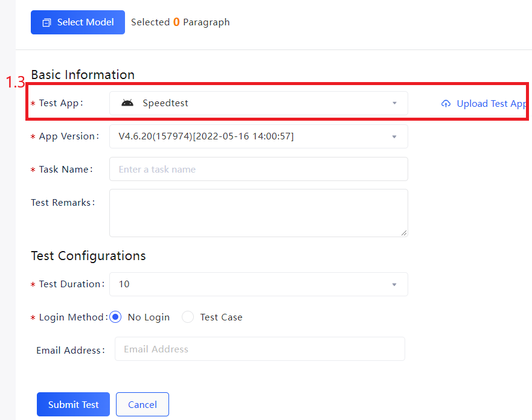
Task: Open the Upload Test App link
Action: [491, 104]
